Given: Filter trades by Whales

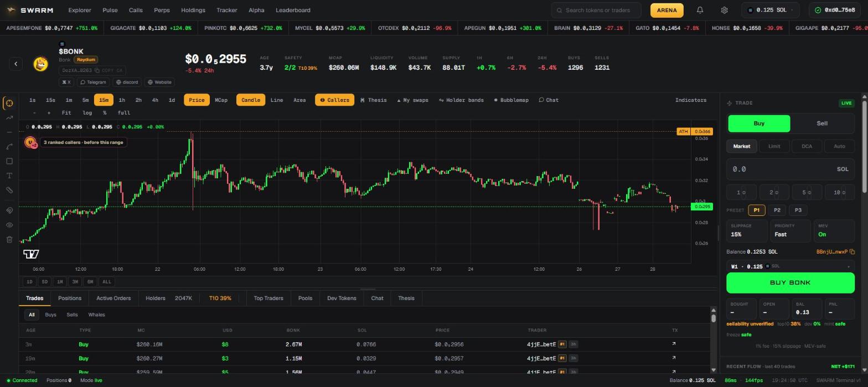Looking at the screenshot, I should [96, 314].
